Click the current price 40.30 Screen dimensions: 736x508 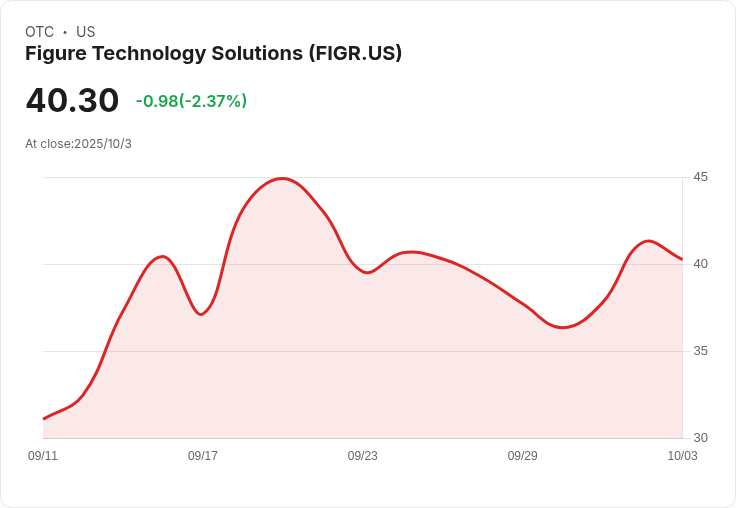coord(72,100)
